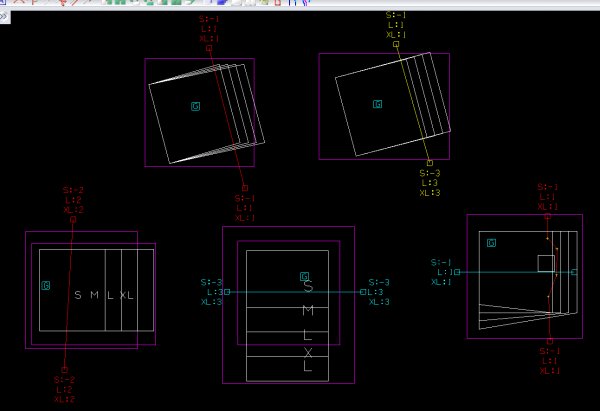Select bottom red handle below the S M L XL piece
The image size is (600, 411).
tap(64, 369)
